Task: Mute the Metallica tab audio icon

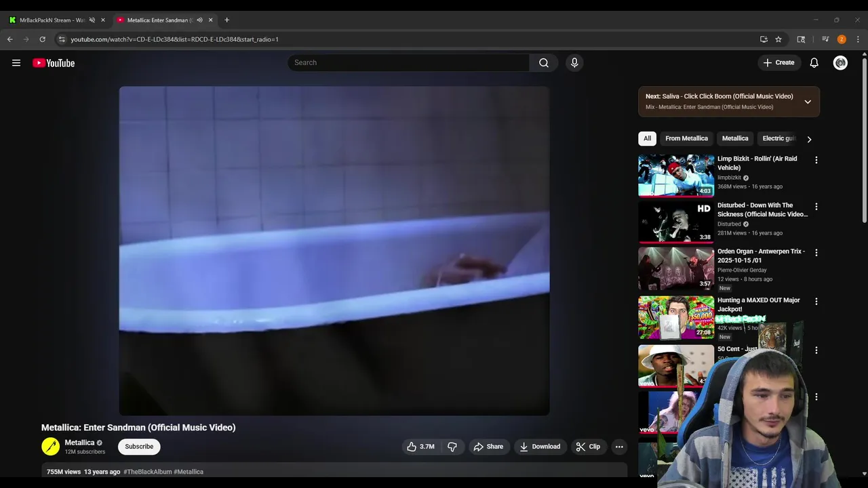Action: tap(199, 20)
